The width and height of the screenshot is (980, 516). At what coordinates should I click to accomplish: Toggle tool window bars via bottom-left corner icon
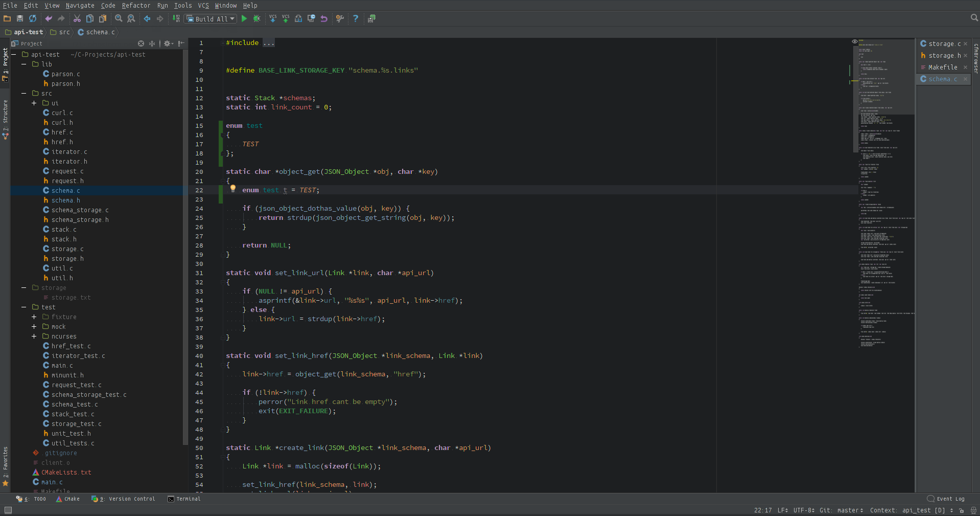point(8,510)
